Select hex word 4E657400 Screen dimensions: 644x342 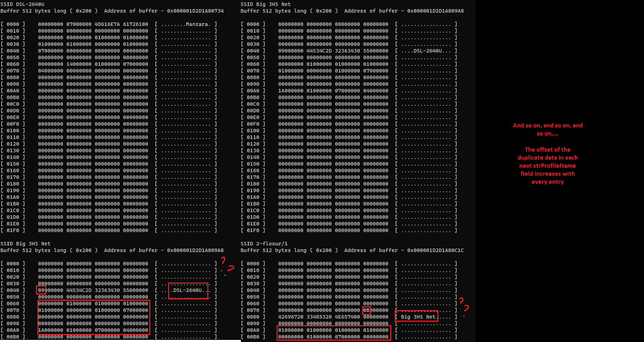tap(348, 317)
